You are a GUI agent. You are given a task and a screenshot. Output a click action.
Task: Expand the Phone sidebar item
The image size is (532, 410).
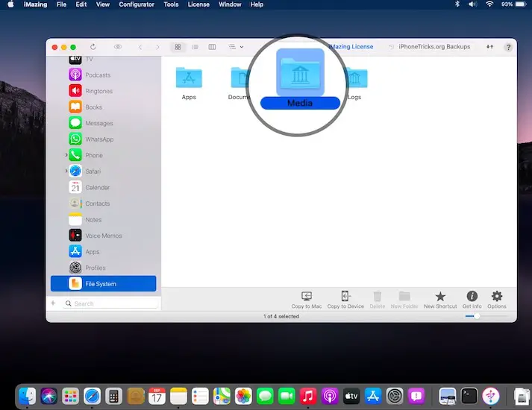point(66,155)
